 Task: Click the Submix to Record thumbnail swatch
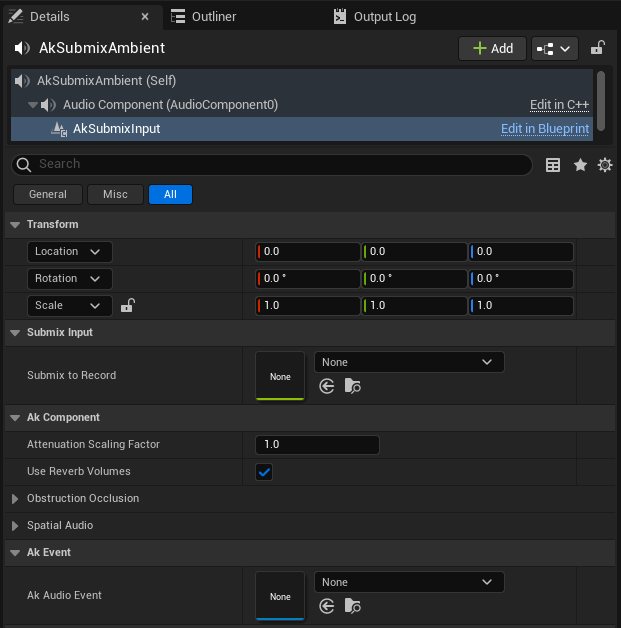[x=280, y=376]
